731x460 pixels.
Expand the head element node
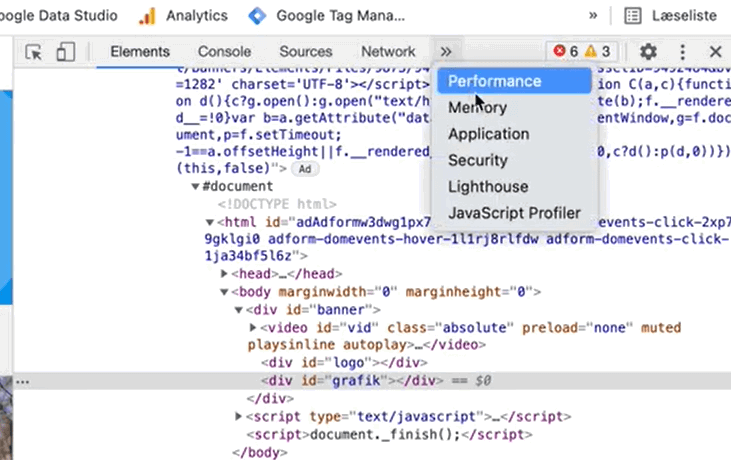point(224,274)
